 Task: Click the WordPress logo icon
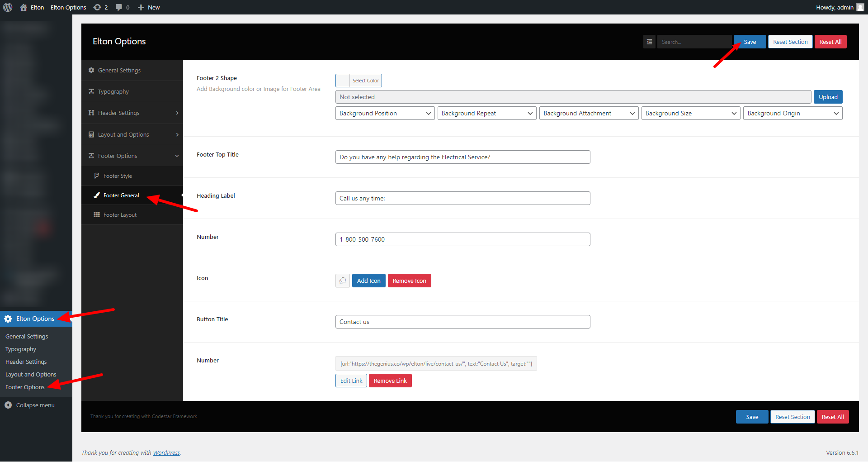click(x=8, y=7)
